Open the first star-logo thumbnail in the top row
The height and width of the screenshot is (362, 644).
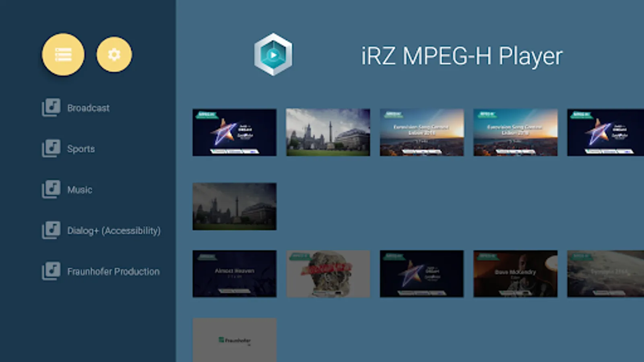235,132
